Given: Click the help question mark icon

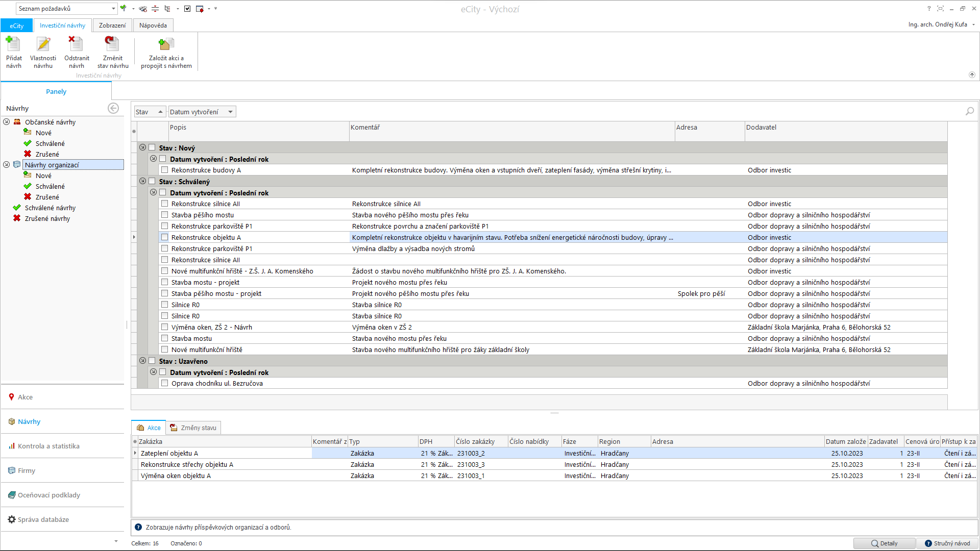Looking at the screenshot, I should coord(929,9).
